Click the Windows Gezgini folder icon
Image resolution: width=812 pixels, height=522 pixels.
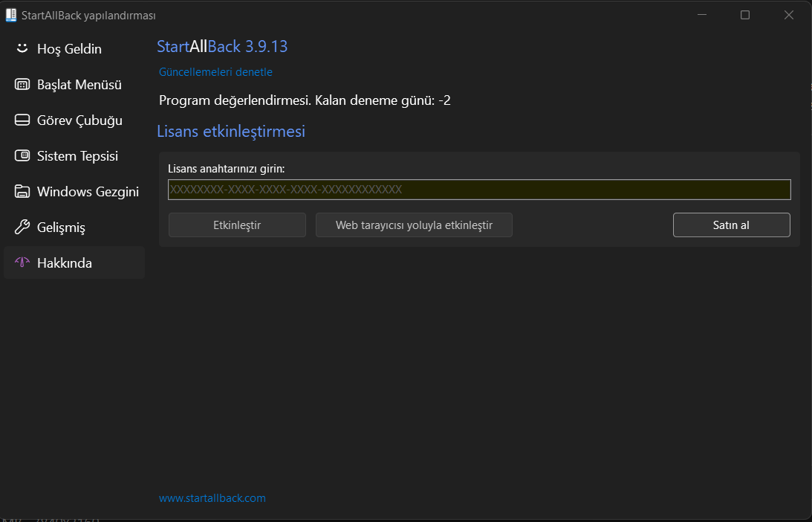22,191
